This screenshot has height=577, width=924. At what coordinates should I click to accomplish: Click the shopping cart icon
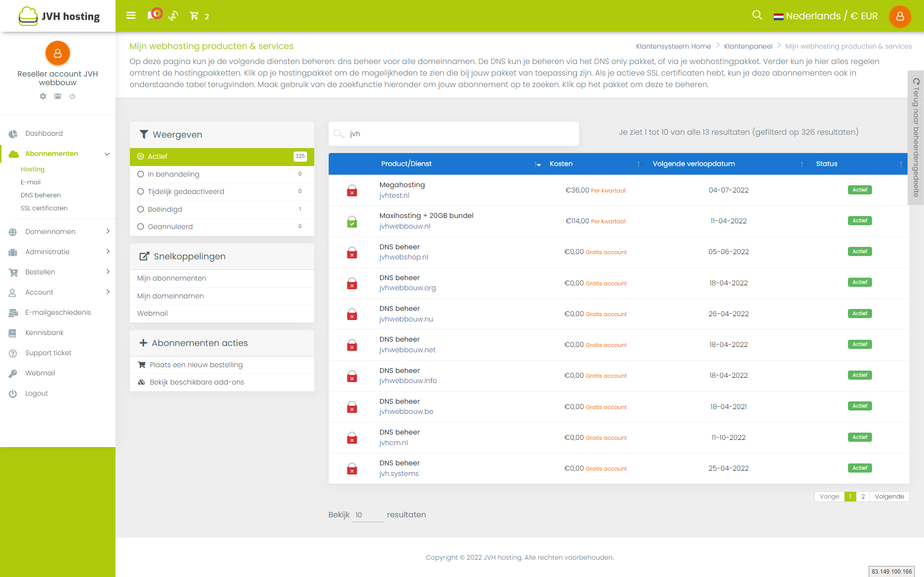coord(194,16)
